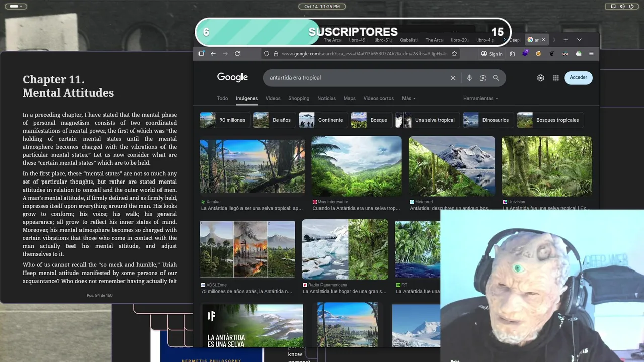Reload the Google search page

[x=237, y=54]
